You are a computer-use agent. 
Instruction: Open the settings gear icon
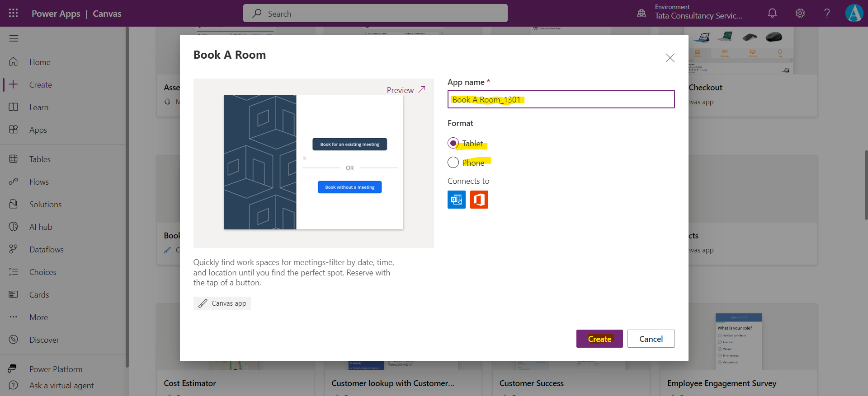(x=800, y=13)
